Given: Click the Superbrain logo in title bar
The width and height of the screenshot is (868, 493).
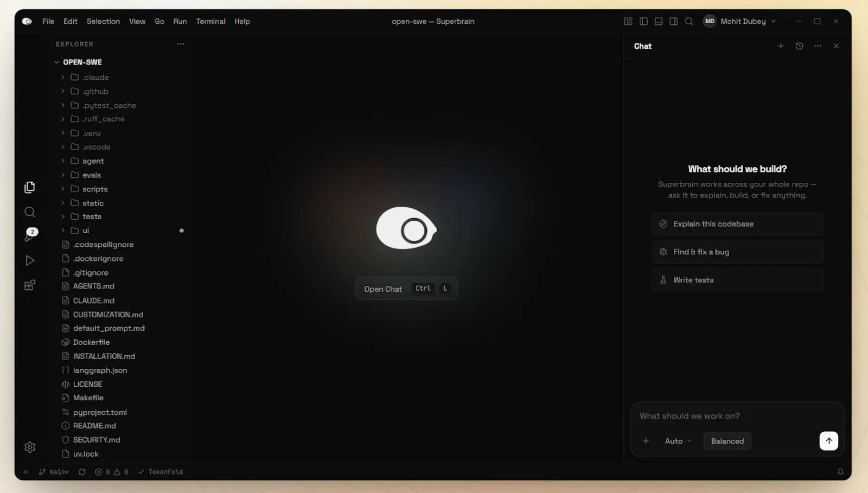Looking at the screenshot, I should point(27,21).
